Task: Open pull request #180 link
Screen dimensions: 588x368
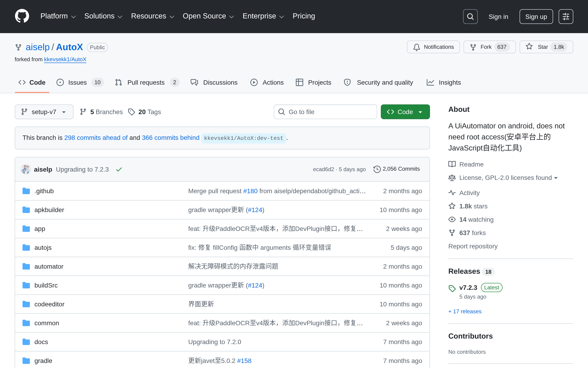Action: coord(250,191)
